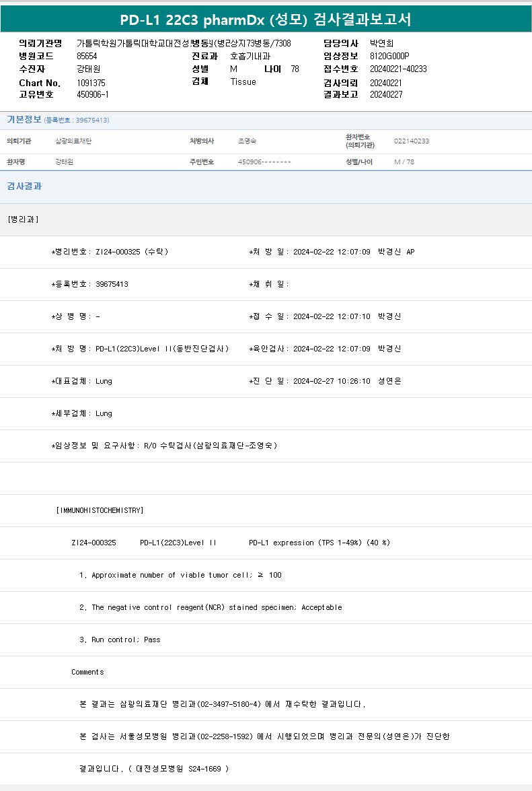Click the PD-L1 22C3 pharmDx report title
The width and height of the screenshot is (532, 791).
pos(266,20)
